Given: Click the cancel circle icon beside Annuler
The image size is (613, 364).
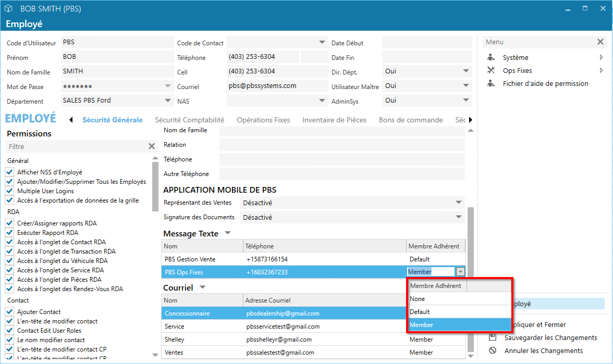Looking at the screenshot, I should click(493, 350).
